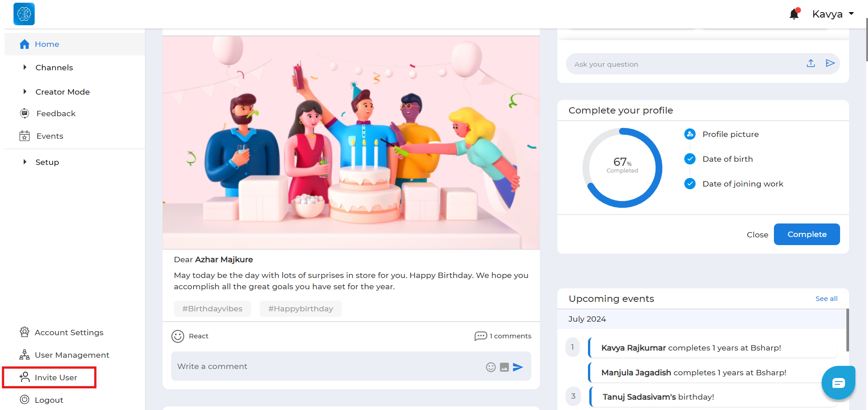The height and width of the screenshot is (410, 868).
Task: Select date 3 in July events
Action: coord(573,396)
